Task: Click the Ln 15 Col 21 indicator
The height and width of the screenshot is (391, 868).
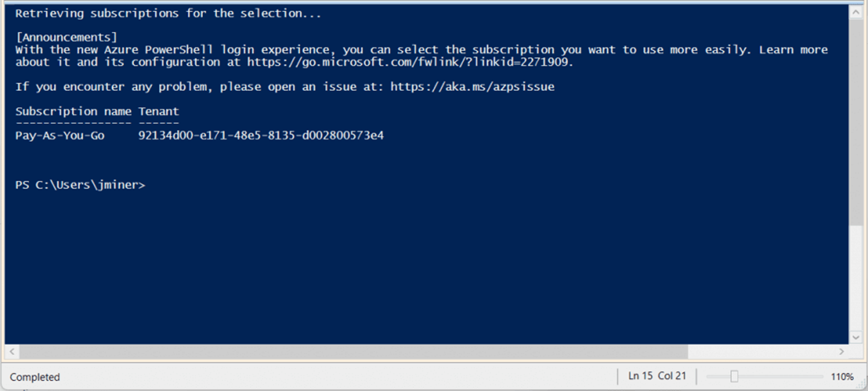Action: click(x=657, y=376)
